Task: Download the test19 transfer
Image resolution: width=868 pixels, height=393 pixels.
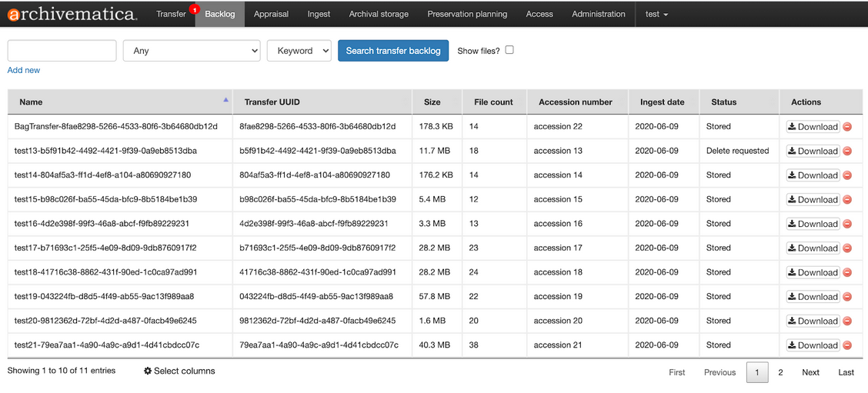Action: [x=813, y=297]
